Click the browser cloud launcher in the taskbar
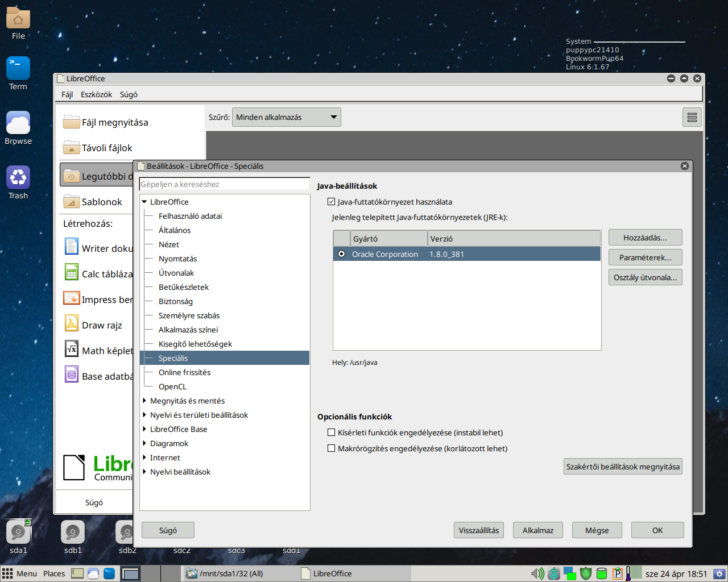Image resolution: width=728 pixels, height=582 pixels. tap(93, 573)
